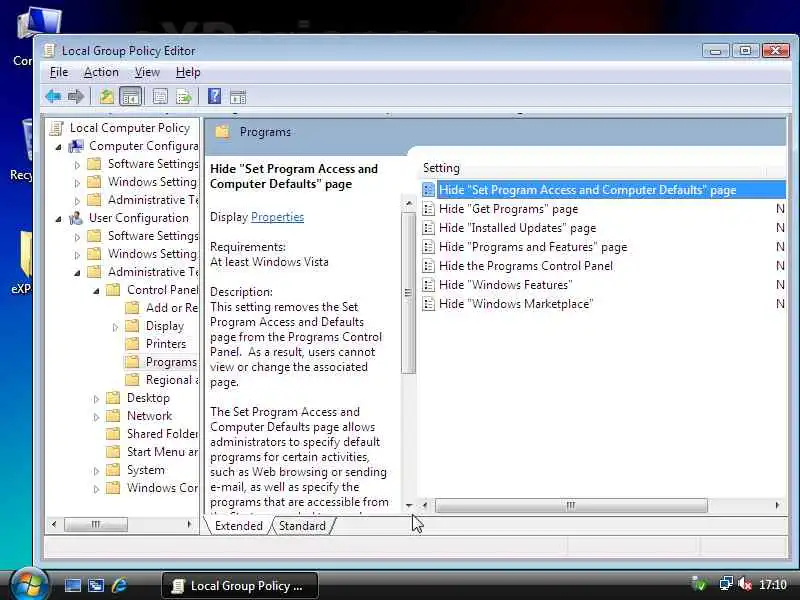Click policy icon beside Hide "Get Programs" page
The image size is (800, 600).
(x=429, y=209)
